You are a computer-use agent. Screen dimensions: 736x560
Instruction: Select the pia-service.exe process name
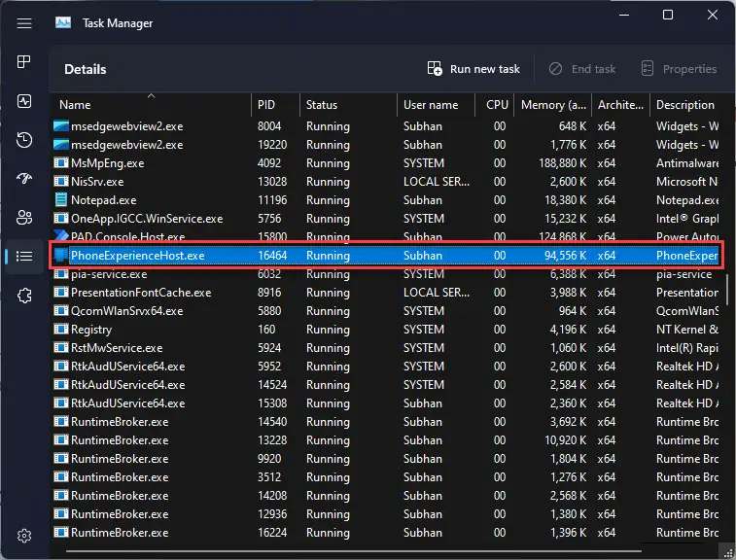[109, 273]
